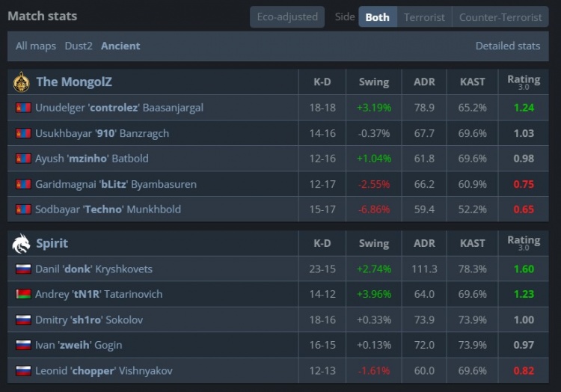Image resolution: width=561 pixels, height=392 pixels.
Task: Click the Russian flag beside donk
Action: [23, 269]
